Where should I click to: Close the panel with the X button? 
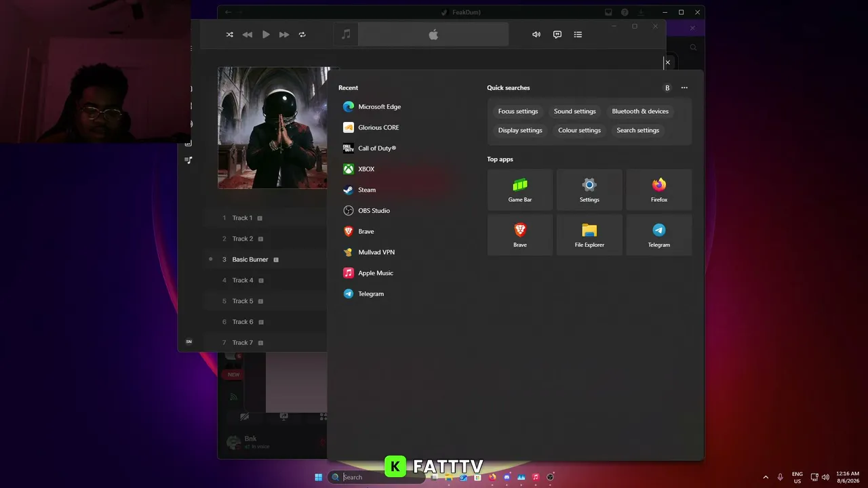(667, 62)
